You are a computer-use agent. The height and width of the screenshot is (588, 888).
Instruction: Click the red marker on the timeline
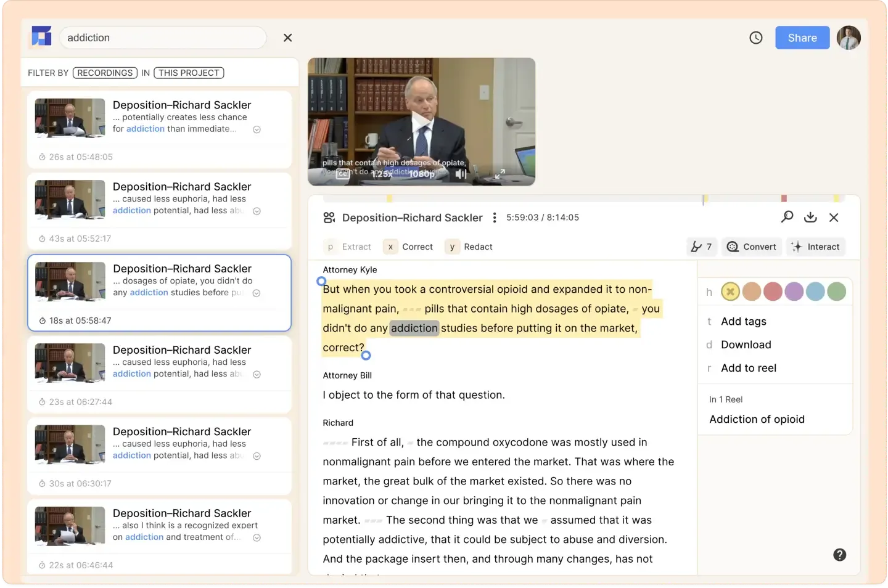click(784, 198)
